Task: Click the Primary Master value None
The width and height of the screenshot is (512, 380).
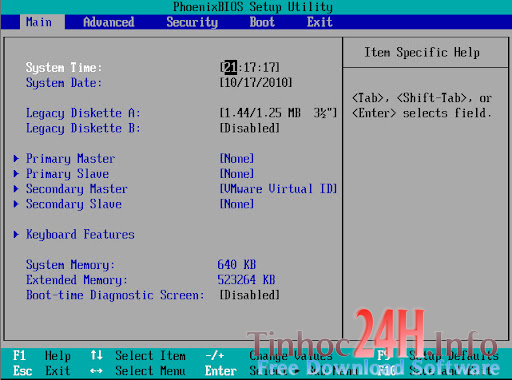Action: [x=237, y=158]
